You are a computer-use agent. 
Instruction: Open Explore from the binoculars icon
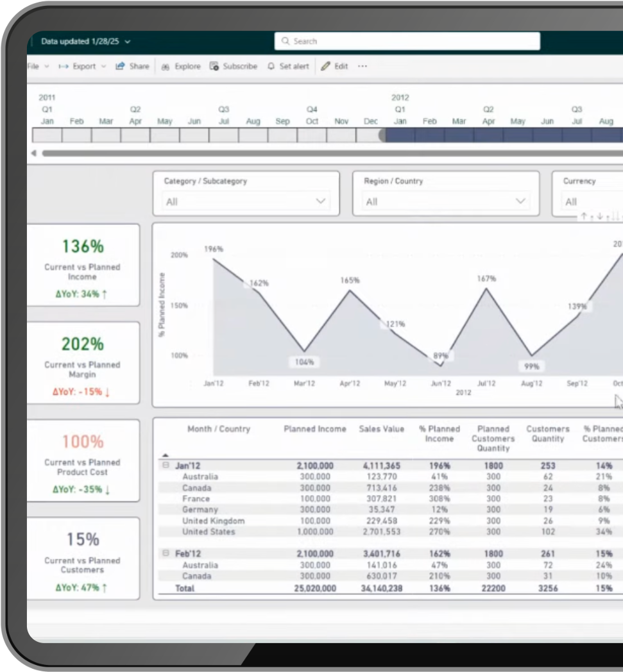point(166,67)
